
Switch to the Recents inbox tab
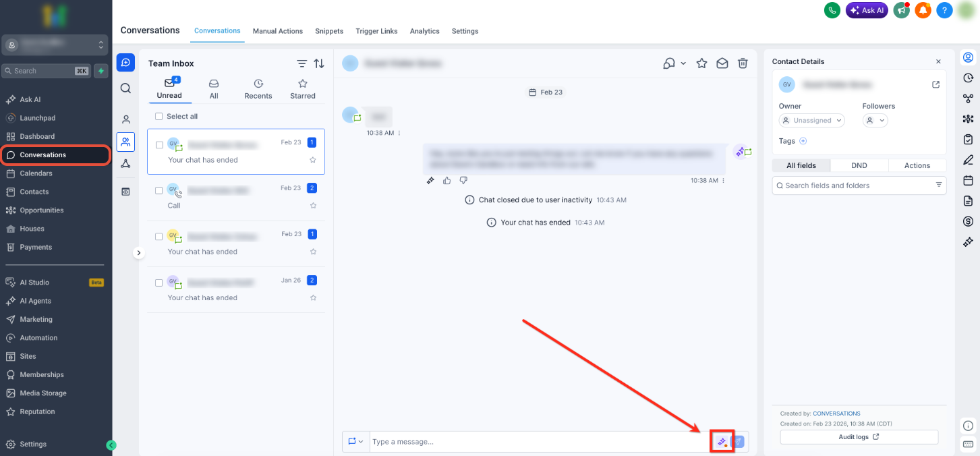click(x=258, y=90)
